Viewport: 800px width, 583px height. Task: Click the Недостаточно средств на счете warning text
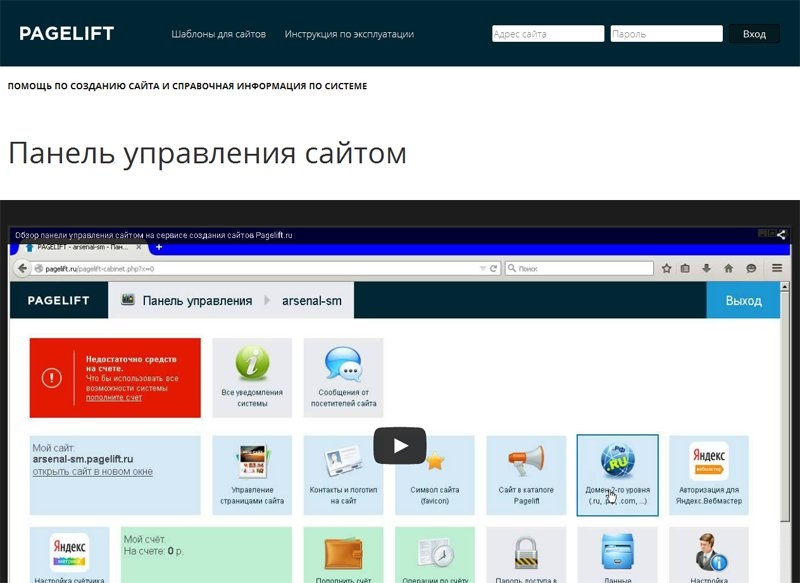(x=131, y=364)
